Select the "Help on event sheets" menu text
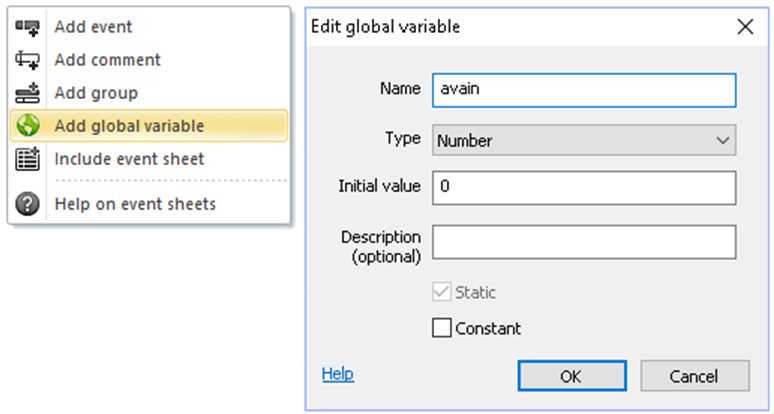The width and height of the screenshot is (774, 414). tap(135, 204)
